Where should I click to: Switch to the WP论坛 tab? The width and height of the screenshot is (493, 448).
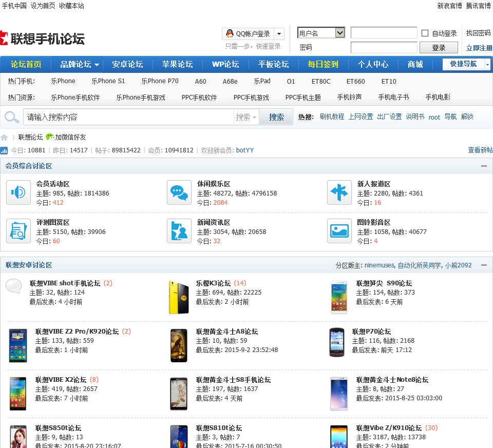[x=225, y=65]
